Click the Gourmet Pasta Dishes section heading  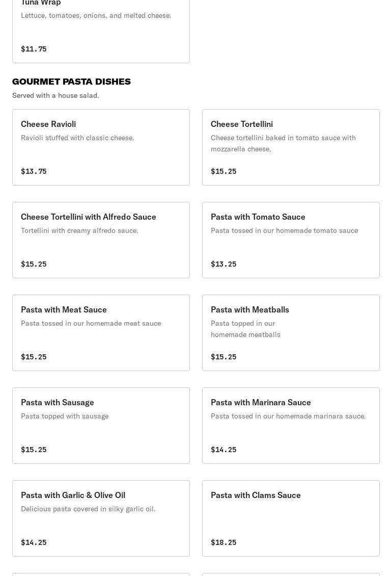71,82
